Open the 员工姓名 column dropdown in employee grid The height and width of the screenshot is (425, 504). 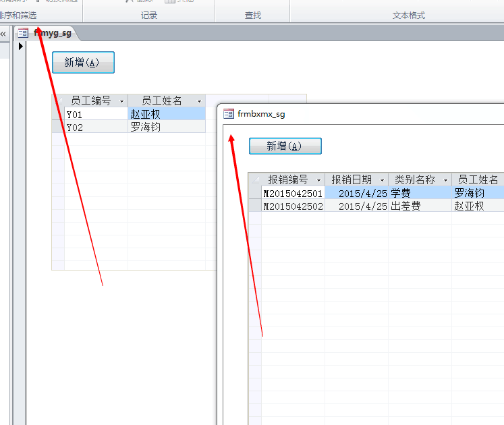[199, 101]
